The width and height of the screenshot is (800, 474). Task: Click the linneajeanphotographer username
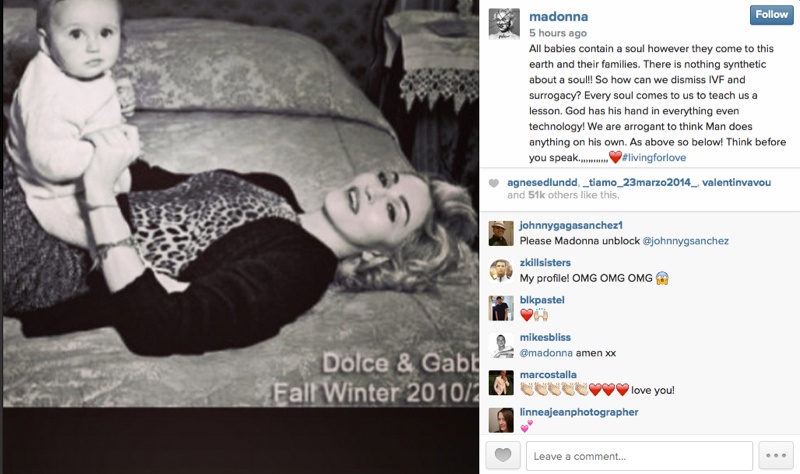(579, 412)
